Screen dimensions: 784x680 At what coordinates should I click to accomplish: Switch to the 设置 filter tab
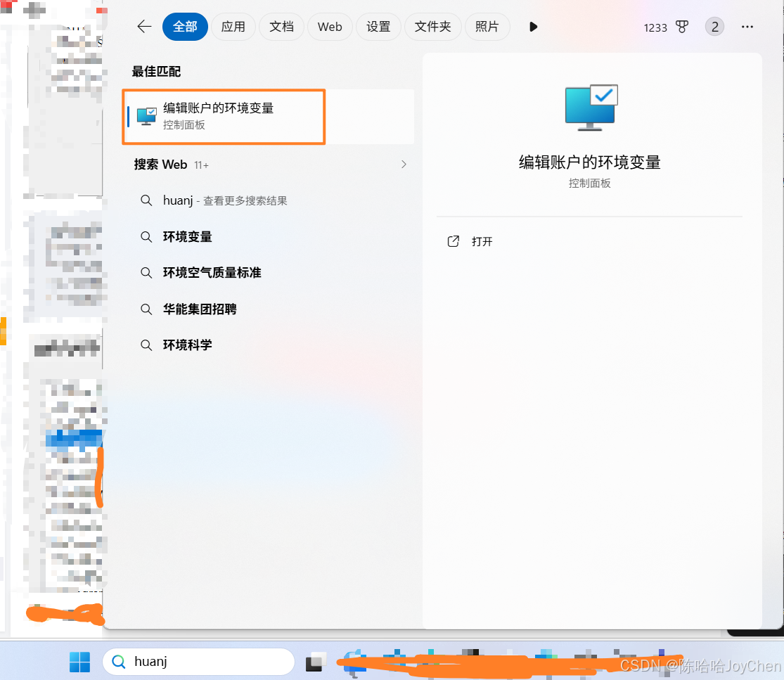point(378,27)
